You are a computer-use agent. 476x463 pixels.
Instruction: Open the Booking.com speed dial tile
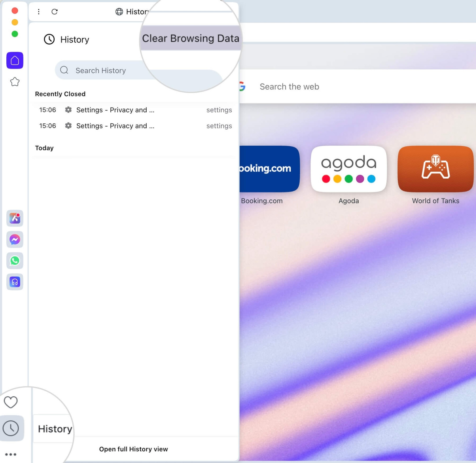[269, 169]
